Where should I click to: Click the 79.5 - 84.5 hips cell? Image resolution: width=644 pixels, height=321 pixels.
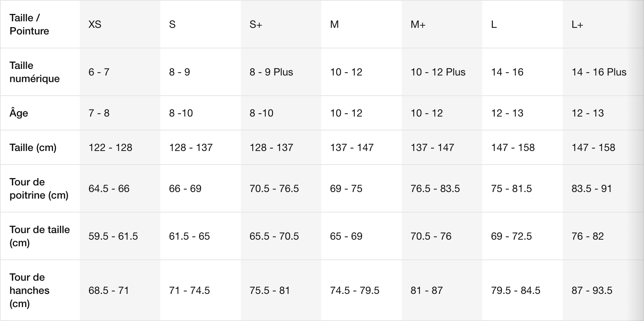click(x=516, y=291)
